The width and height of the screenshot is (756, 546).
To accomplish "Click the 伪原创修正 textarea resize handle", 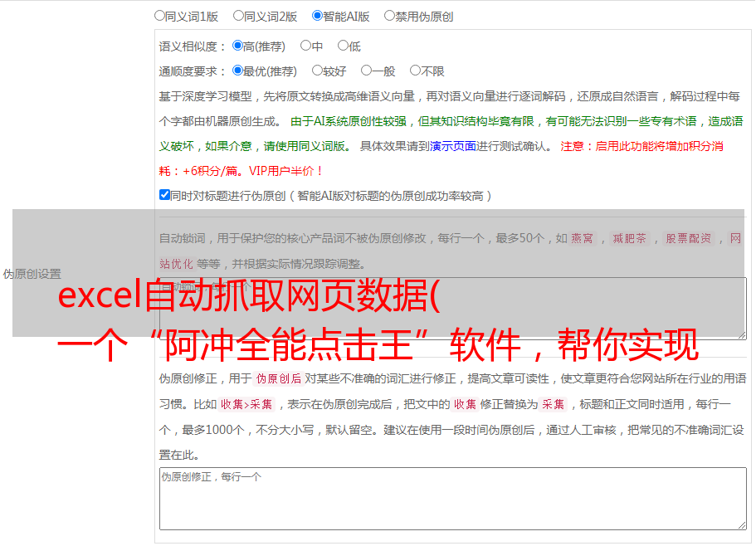I will coord(742,524).
